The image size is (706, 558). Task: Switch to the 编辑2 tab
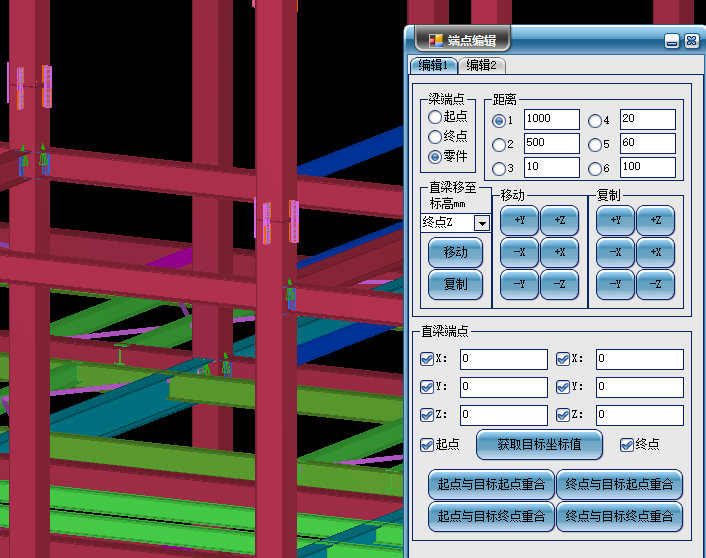[x=481, y=65]
